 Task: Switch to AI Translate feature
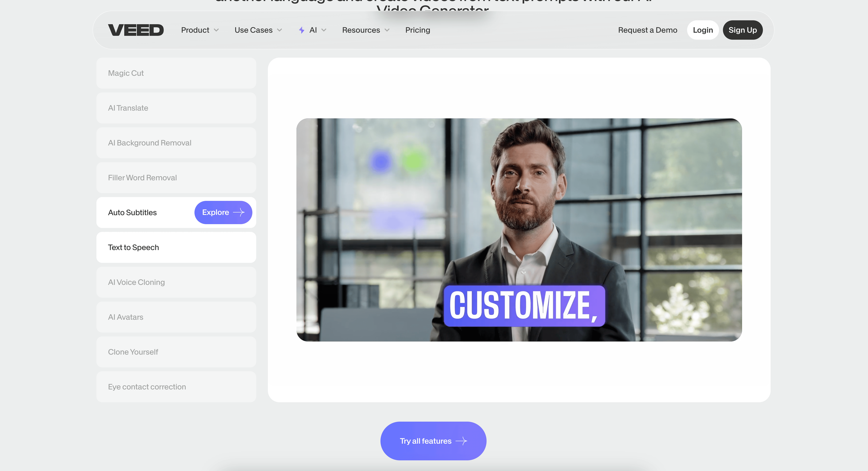click(176, 108)
